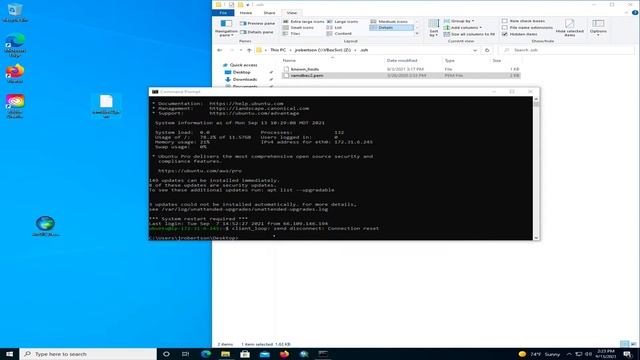
Task: Select the Firefox desktop icon
Action: click(x=15, y=73)
